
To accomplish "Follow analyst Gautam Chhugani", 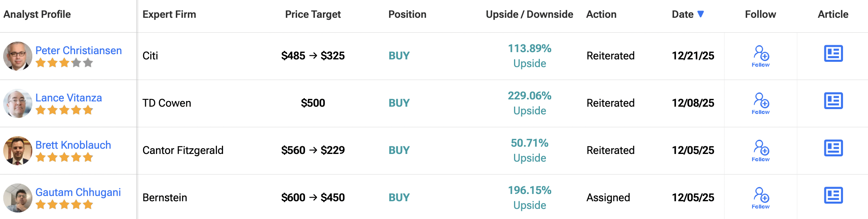I will (x=761, y=198).
